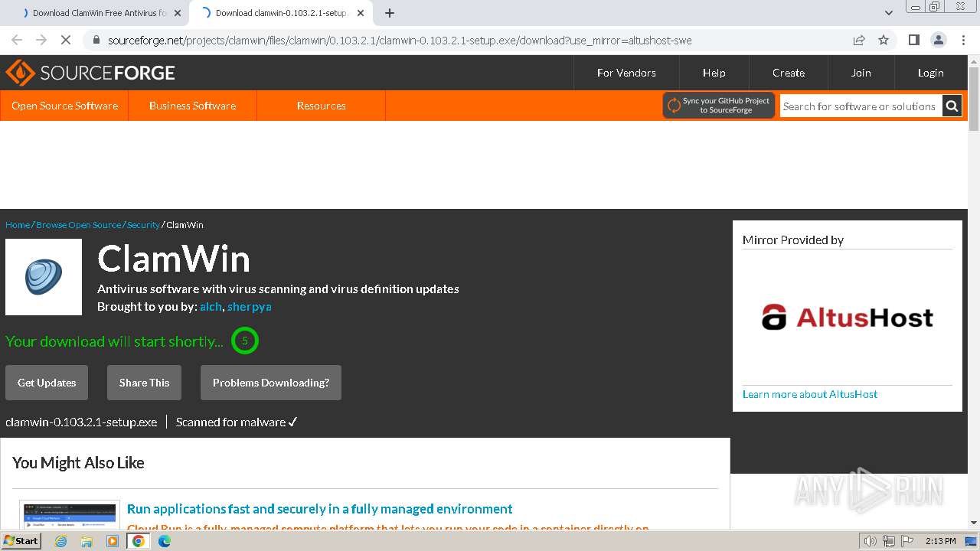
Task: Open author sherpya profile link
Action: coord(249,306)
